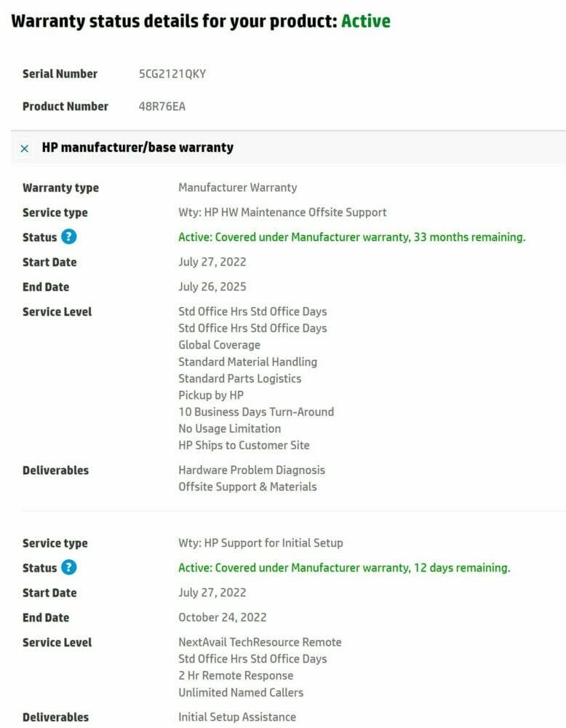The width and height of the screenshot is (566, 728).
Task: Click the serial number 5CG2121QKY
Action: click(x=172, y=74)
